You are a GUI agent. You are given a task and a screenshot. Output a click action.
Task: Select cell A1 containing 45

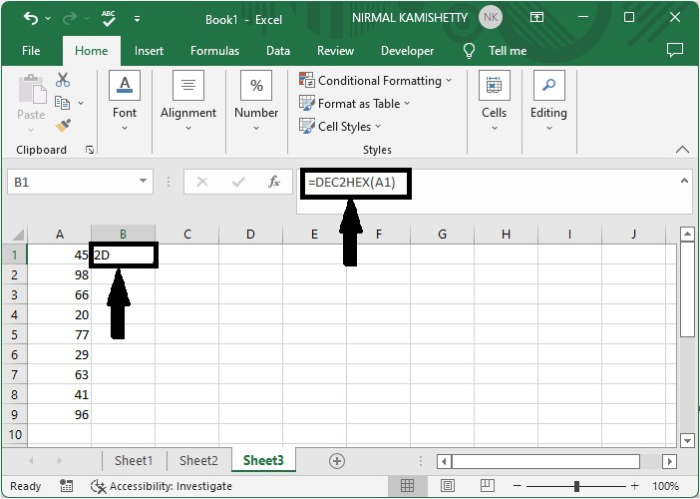pyautogui.click(x=59, y=255)
